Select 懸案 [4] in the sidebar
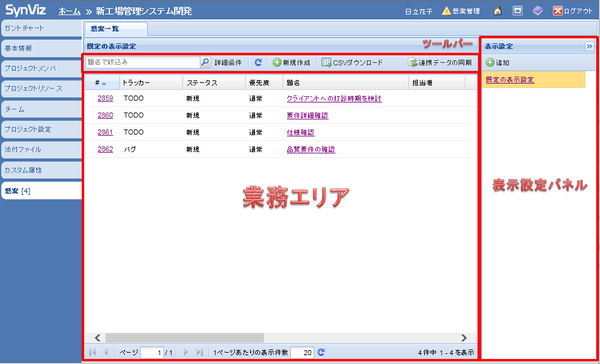The width and height of the screenshot is (600, 364). [41, 191]
